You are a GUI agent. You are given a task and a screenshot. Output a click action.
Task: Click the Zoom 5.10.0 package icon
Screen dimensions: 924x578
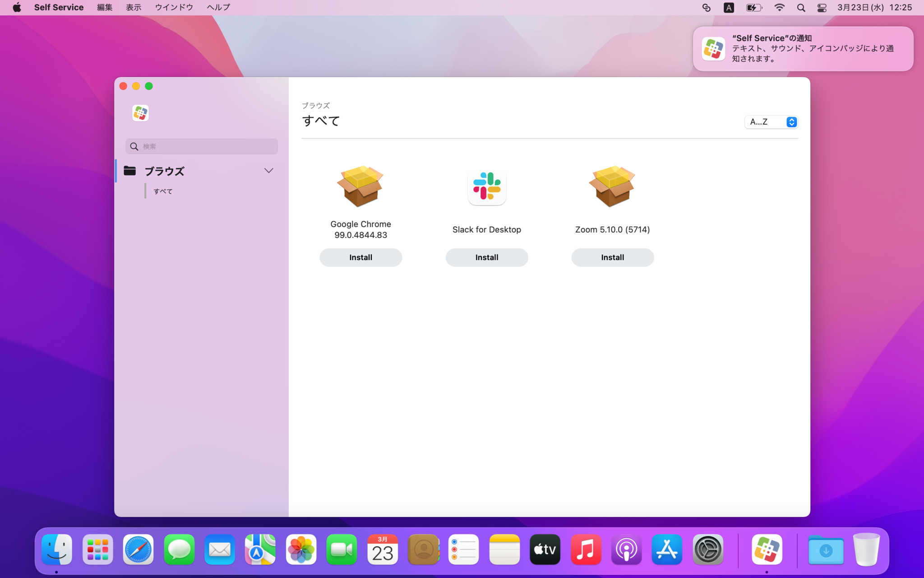(x=612, y=186)
